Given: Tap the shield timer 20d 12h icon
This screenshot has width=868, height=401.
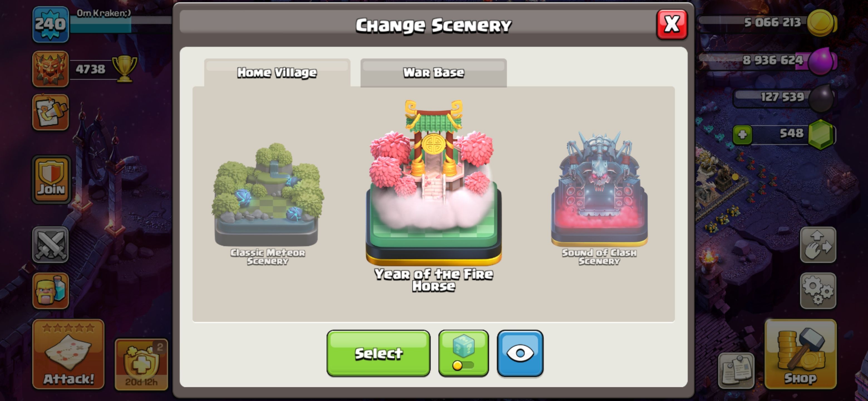Looking at the screenshot, I should pos(141,364).
